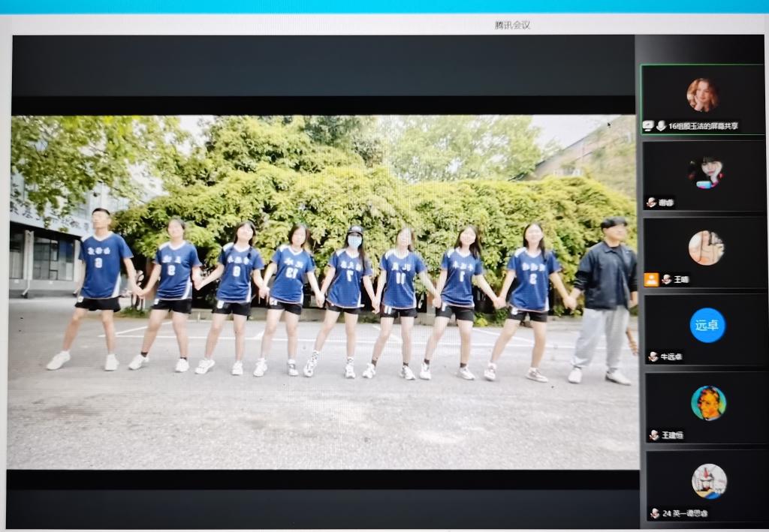Click the 腾讯会议 window title
This screenshot has height=532, width=769.
[x=512, y=25]
